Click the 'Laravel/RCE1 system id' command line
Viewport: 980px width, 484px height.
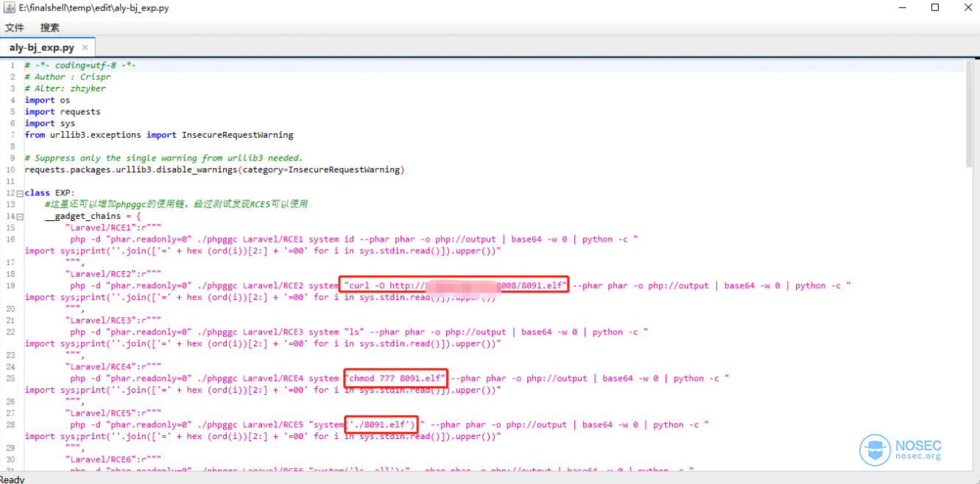(x=353, y=239)
